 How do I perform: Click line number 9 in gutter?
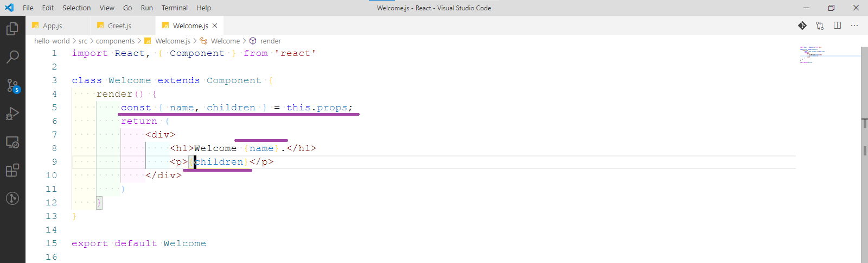(x=54, y=162)
